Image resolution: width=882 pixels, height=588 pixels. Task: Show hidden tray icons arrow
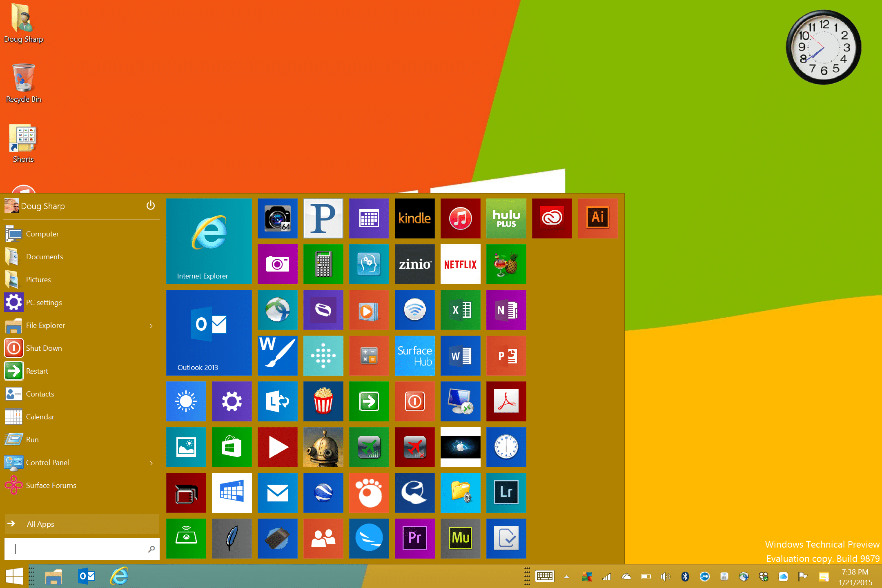coord(566,577)
